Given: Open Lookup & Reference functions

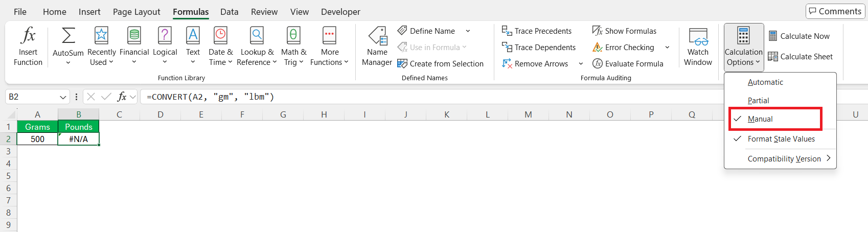Looking at the screenshot, I should (x=257, y=46).
